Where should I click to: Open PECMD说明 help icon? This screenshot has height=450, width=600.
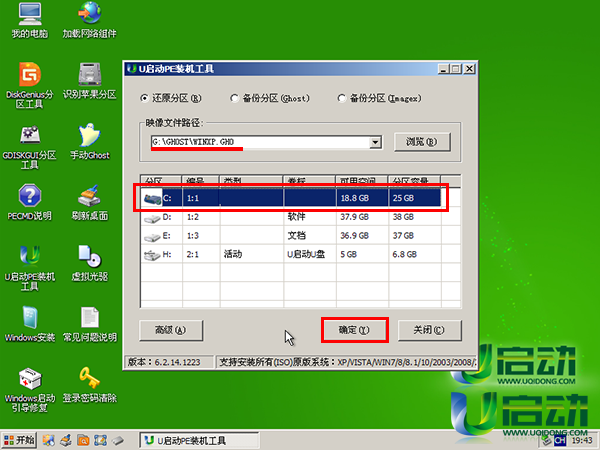point(28,196)
